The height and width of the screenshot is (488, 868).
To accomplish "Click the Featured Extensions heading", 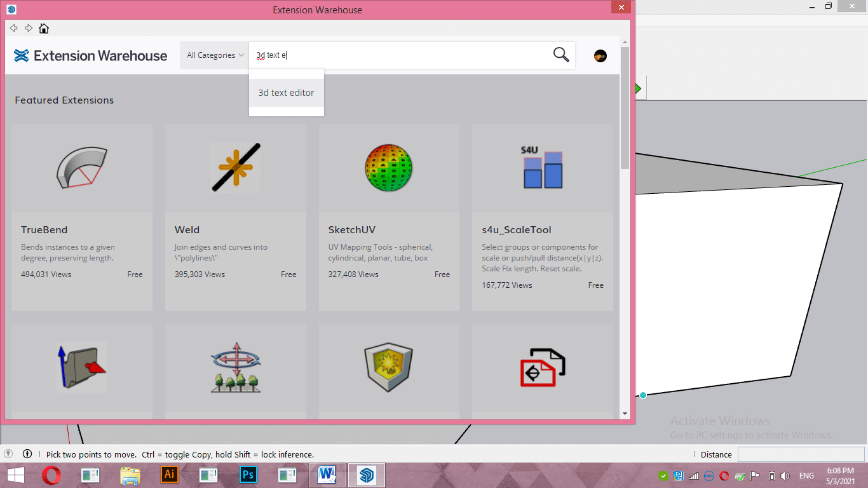I will 64,100.
